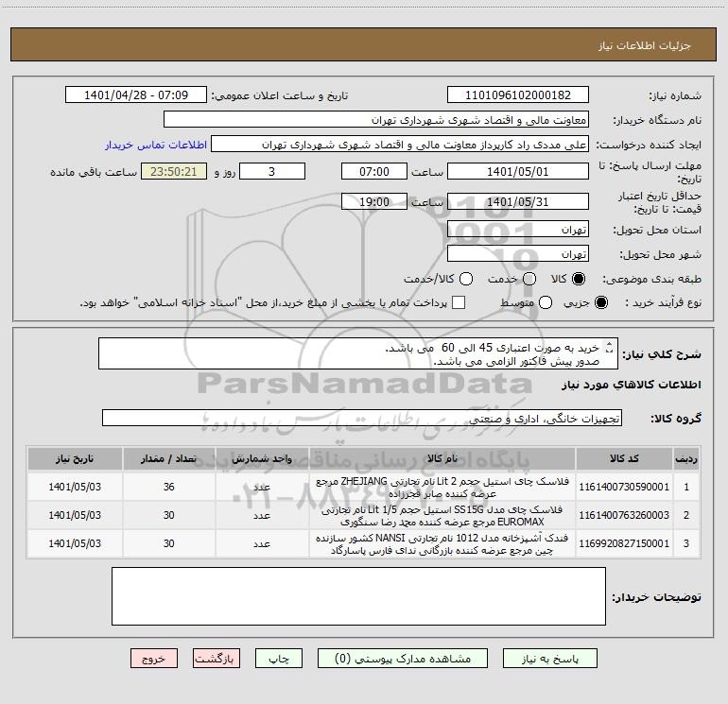
Task: Click the ایجاد کننده درخواست field
Action: 400,144
